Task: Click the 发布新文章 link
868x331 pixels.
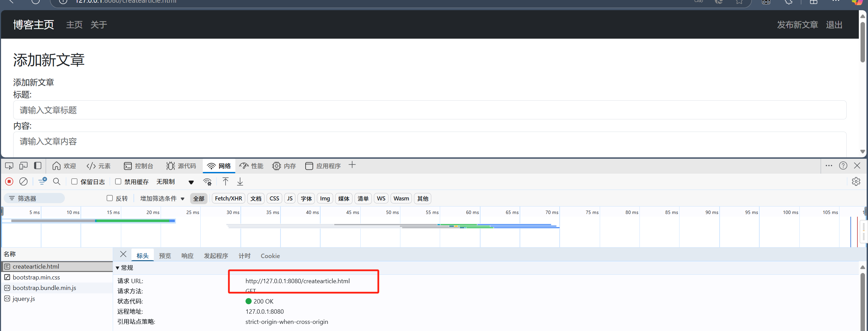Action: pyautogui.click(x=797, y=25)
